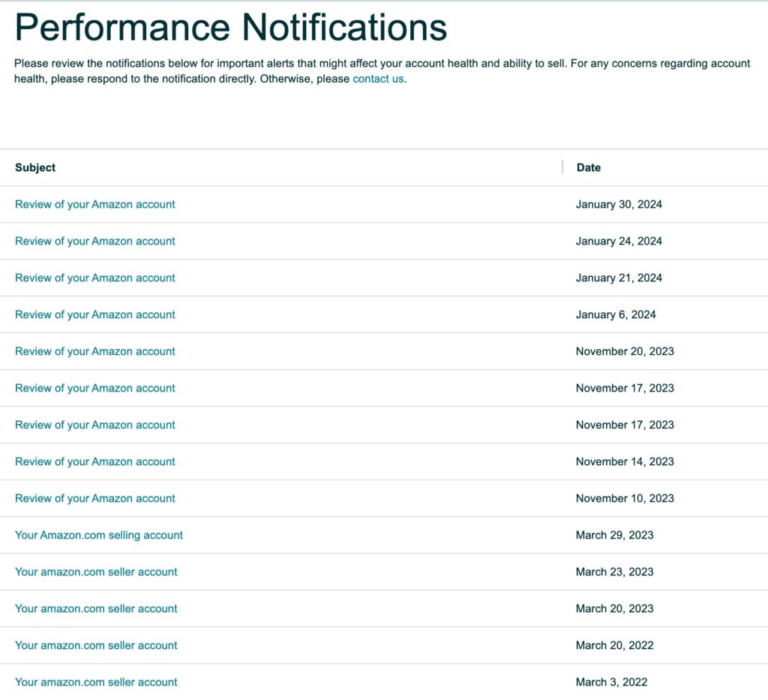The height and width of the screenshot is (700, 768).
Task: Sort notifications by the Date column
Action: point(588,167)
